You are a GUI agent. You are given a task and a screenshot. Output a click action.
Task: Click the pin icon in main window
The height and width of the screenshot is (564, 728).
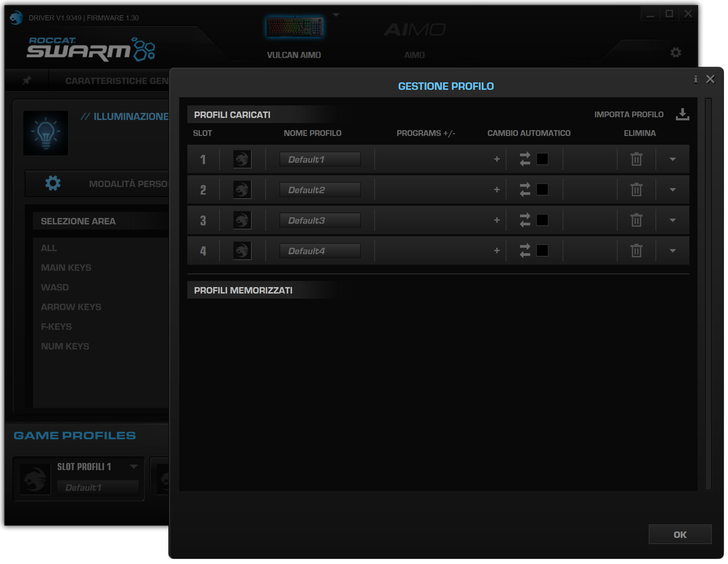[27, 80]
